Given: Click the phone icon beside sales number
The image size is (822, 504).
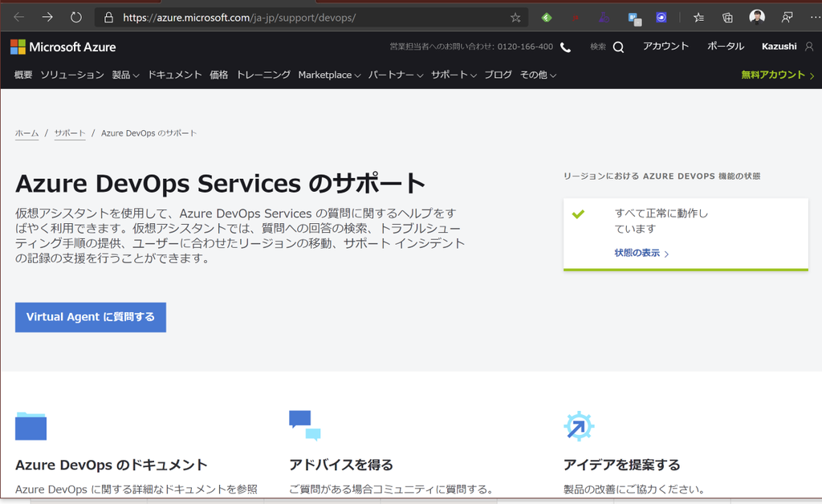Looking at the screenshot, I should pyautogui.click(x=565, y=47).
